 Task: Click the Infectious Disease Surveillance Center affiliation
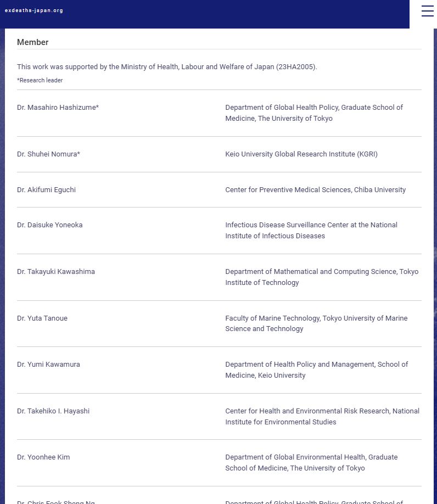311,231
